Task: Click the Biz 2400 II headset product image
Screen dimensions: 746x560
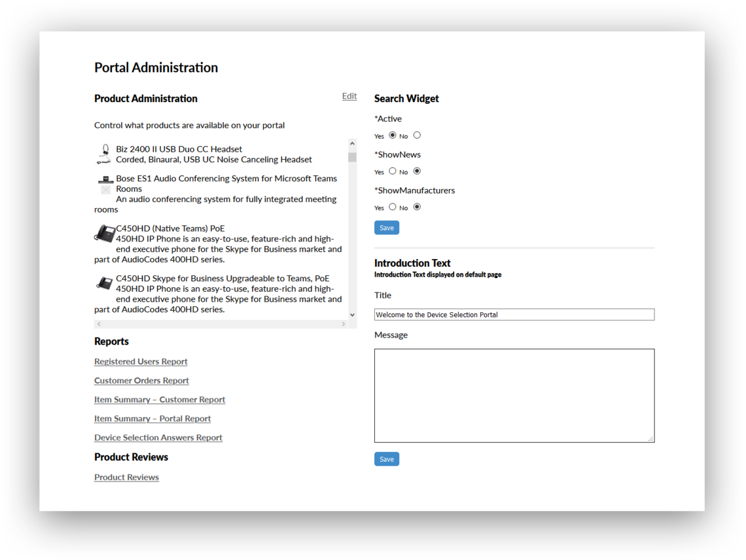Action: [104, 154]
